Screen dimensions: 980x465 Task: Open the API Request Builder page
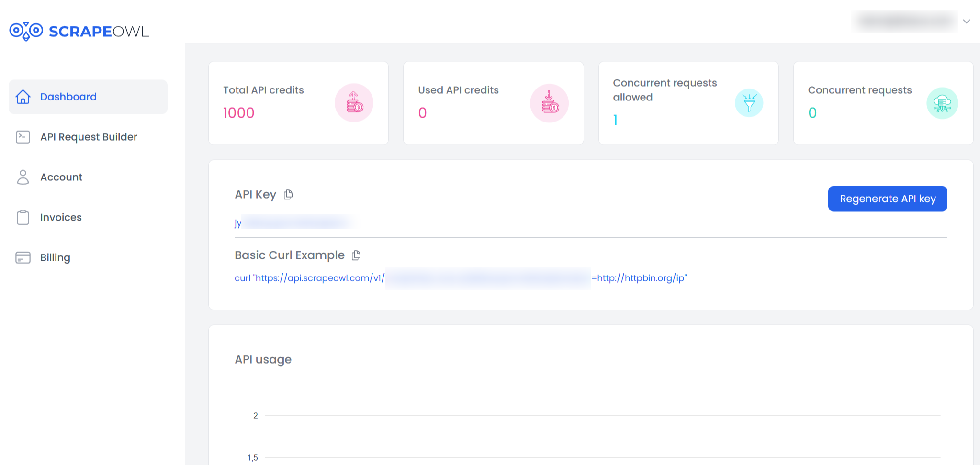[89, 137]
